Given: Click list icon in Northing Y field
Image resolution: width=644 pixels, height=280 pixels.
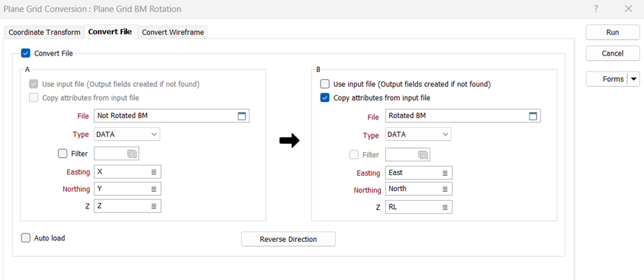Looking at the screenshot, I should (x=153, y=189).
